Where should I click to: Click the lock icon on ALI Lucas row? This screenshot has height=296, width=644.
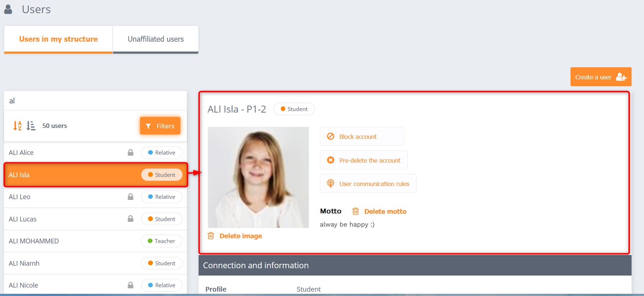[x=131, y=219]
